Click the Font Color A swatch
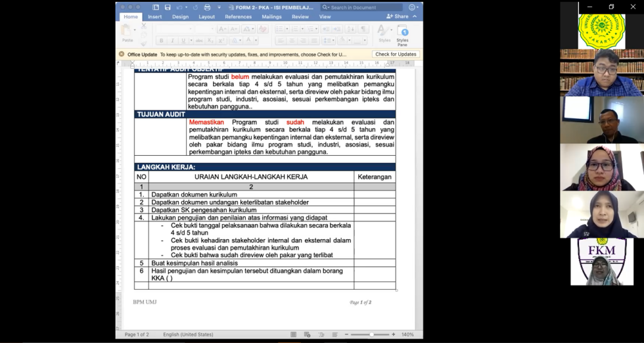The height and width of the screenshot is (343, 644). pyautogui.click(x=248, y=41)
